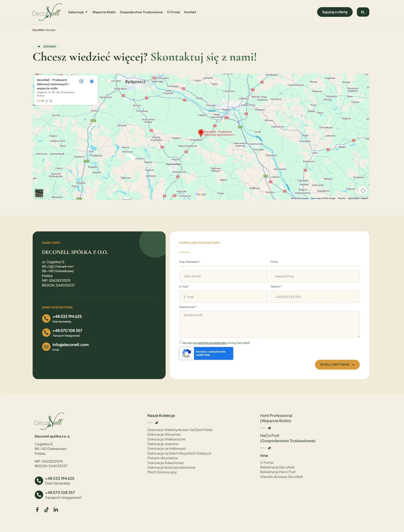The image size is (404, 532).
Task: Call footer number +48 533 194 625
Action: 60,478
